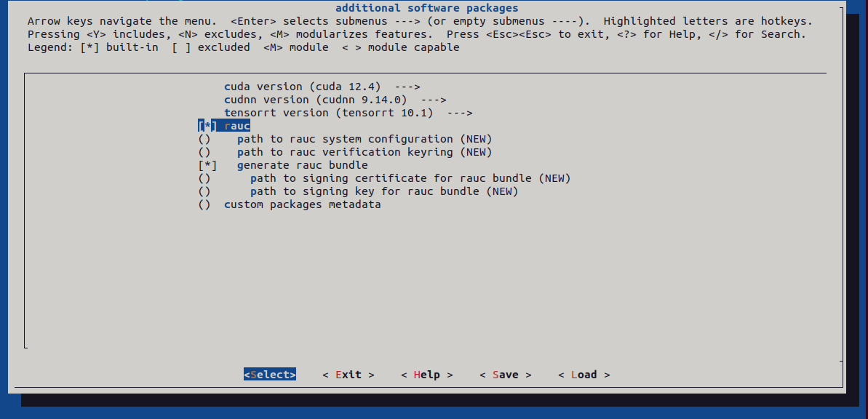868x419 pixels.
Task: Click the < Save > button
Action: coord(506,375)
